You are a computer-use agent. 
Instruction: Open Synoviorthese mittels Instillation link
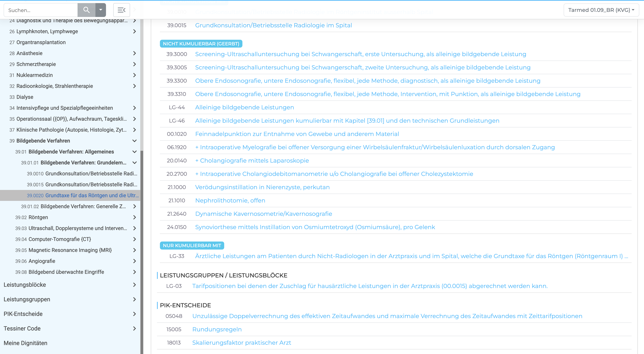tap(315, 227)
